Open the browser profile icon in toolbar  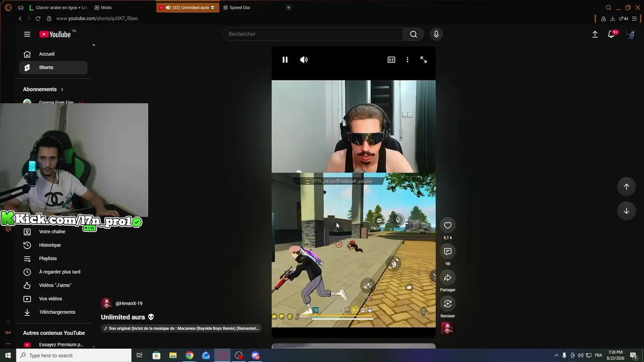click(603, 19)
